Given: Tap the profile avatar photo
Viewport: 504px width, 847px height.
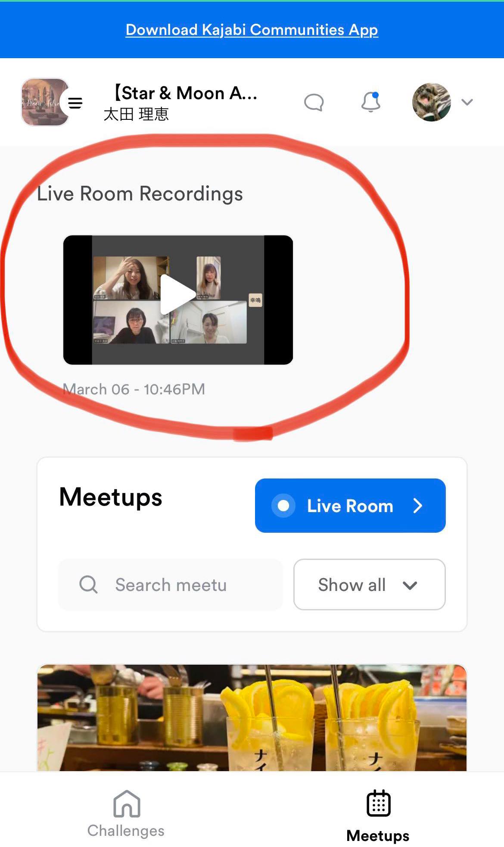Looking at the screenshot, I should (431, 102).
